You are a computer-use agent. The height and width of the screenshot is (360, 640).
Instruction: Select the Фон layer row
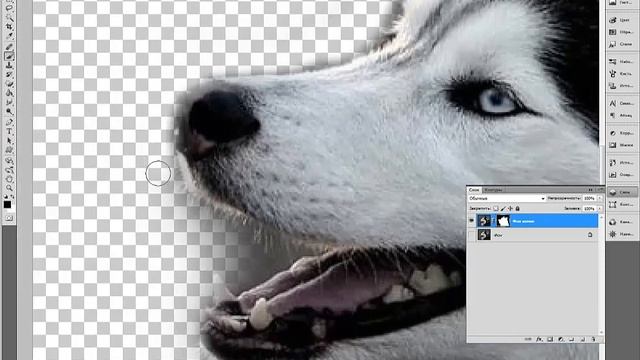point(533,235)
